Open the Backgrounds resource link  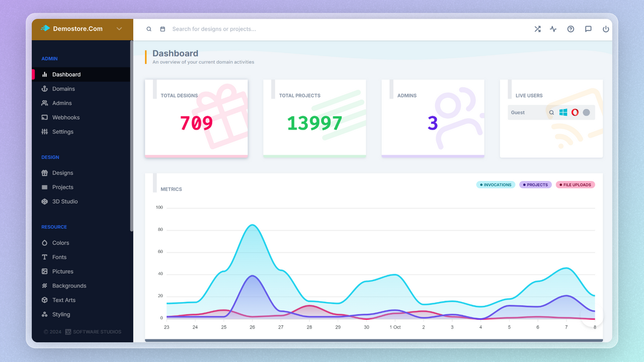click(x=69, y=286)
